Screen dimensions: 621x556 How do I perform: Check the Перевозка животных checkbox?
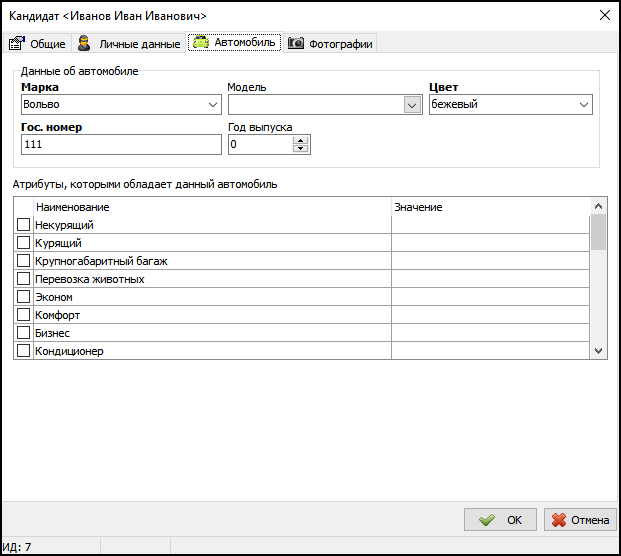(24, 279)
